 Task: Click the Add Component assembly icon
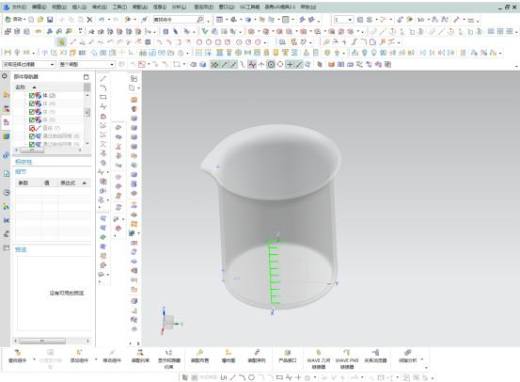[79, 357]
